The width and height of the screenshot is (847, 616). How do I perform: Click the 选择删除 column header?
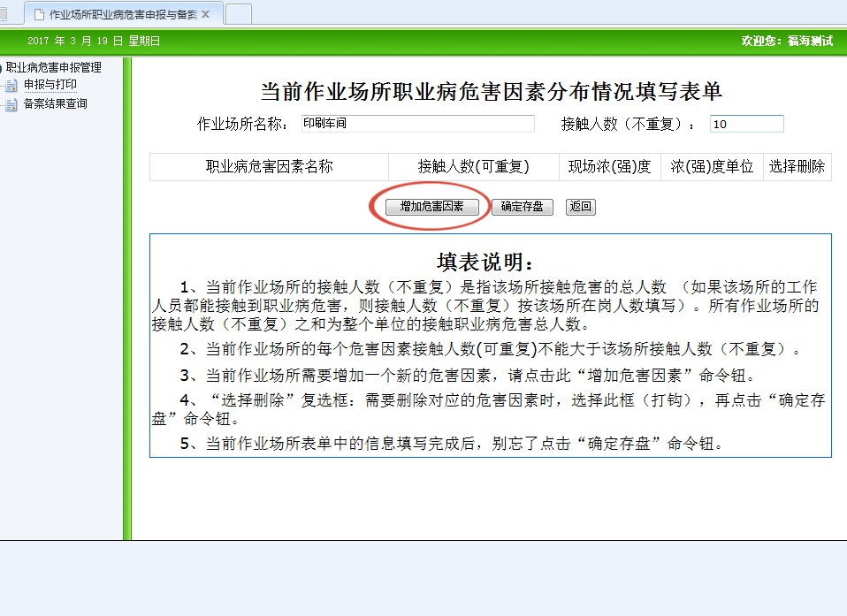(797, 166)
